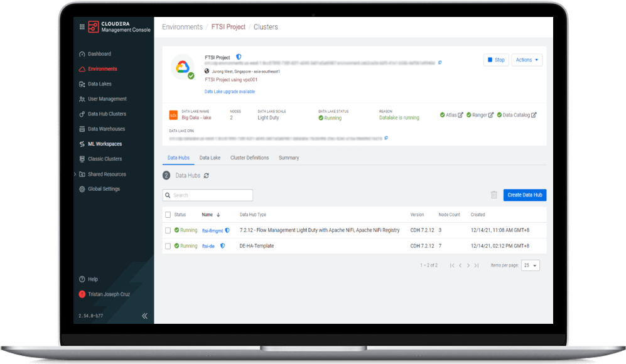Check the ftsi-flmgmt row checkbox
This screenshot has width=626, height=364.
click(x=168, y=230)
